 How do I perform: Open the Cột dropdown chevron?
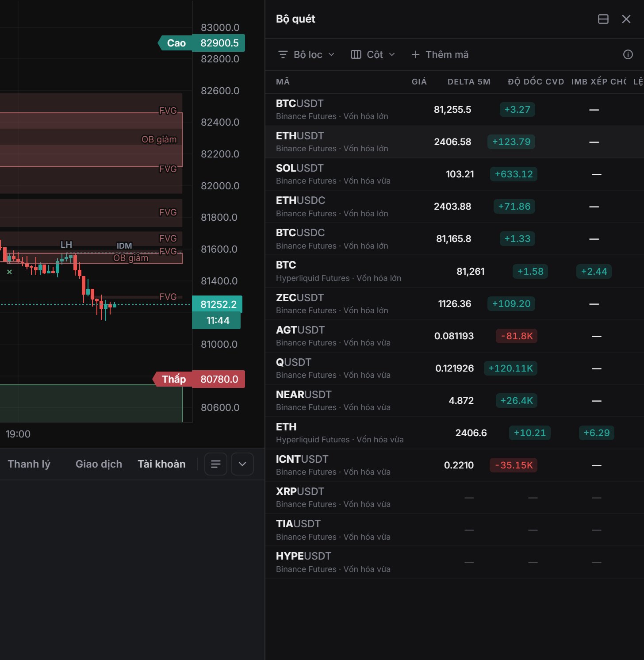click(392, 54)
